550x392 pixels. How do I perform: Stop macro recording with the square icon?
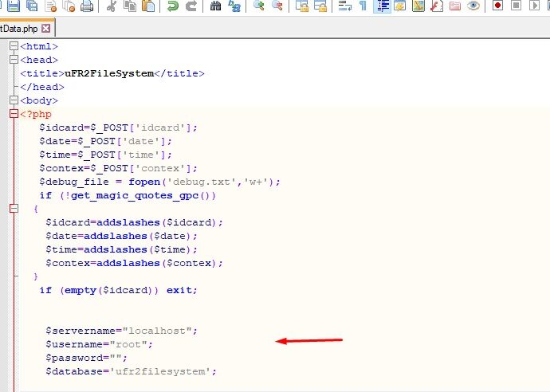tap(516, 6)
